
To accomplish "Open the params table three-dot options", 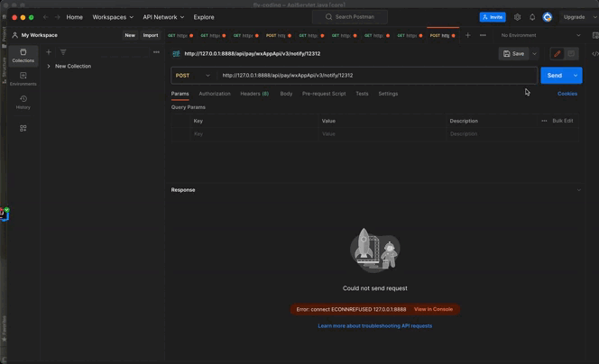I will click(x=544, y=121).
